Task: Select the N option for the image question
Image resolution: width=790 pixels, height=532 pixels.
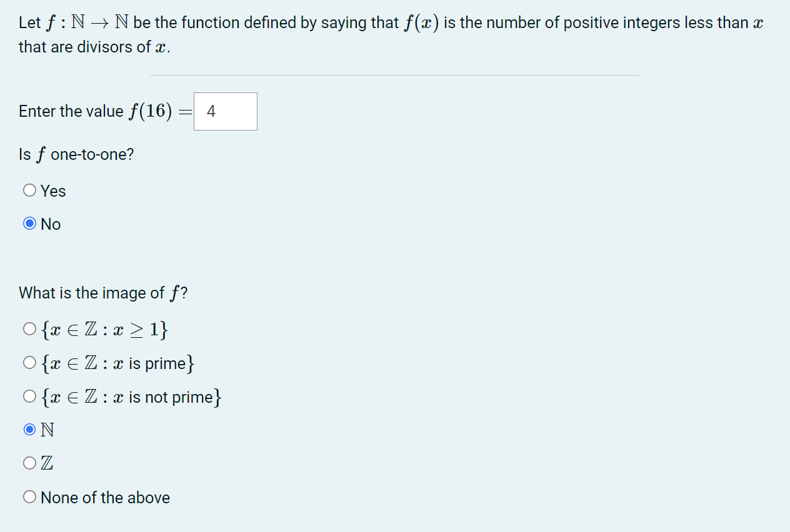Action: [29, 428]
